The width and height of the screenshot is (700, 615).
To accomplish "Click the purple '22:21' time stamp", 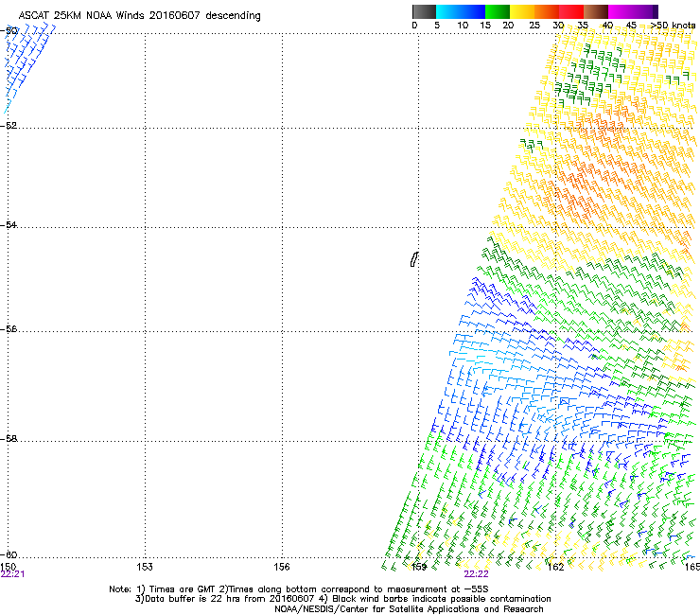I will 12,574.
